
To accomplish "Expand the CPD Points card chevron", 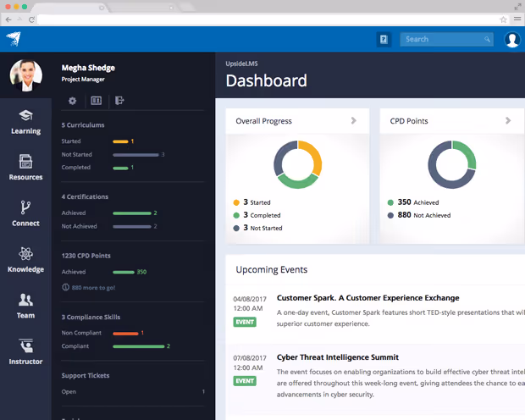I will pyautogui.click(x=508, y=120).
